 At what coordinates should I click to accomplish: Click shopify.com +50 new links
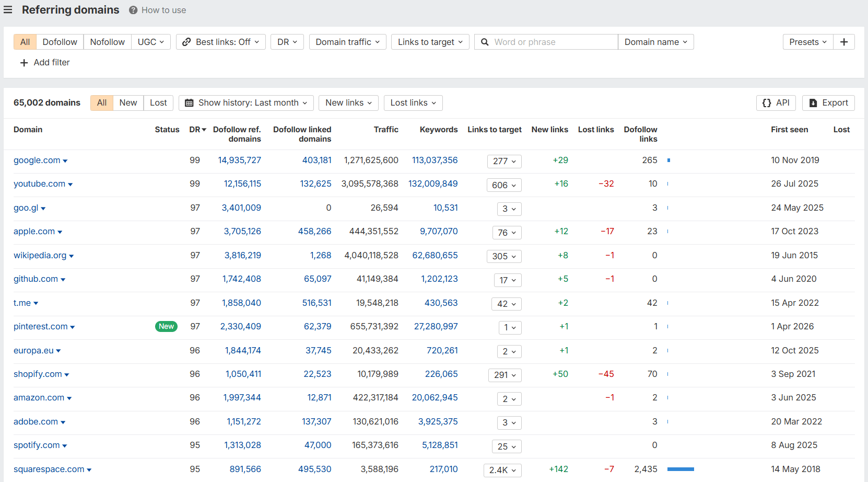pos(560,374)
